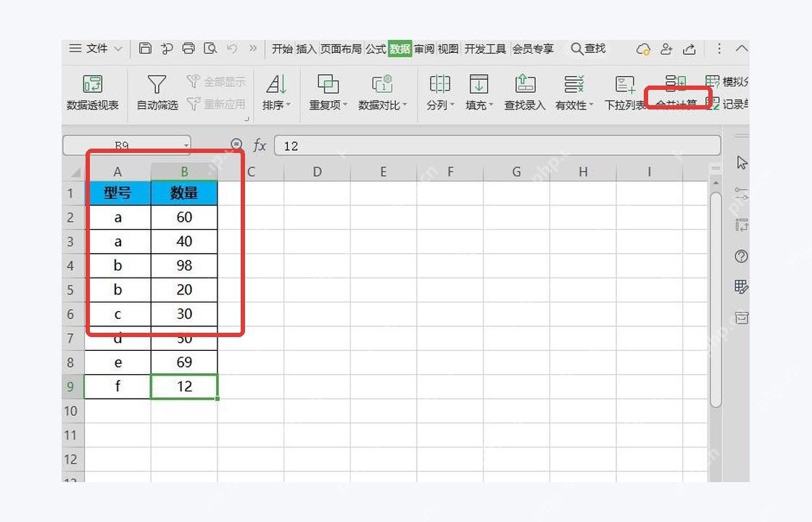This screenshot has height=522, width=812.
Task: Open the 有效性 validation dropdown
Action: pyautogui.click(x=573, y=94)
